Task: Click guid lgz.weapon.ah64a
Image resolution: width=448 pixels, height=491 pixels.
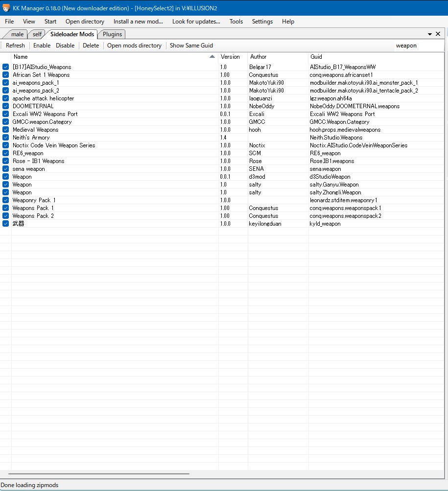Action: [330, 98]
